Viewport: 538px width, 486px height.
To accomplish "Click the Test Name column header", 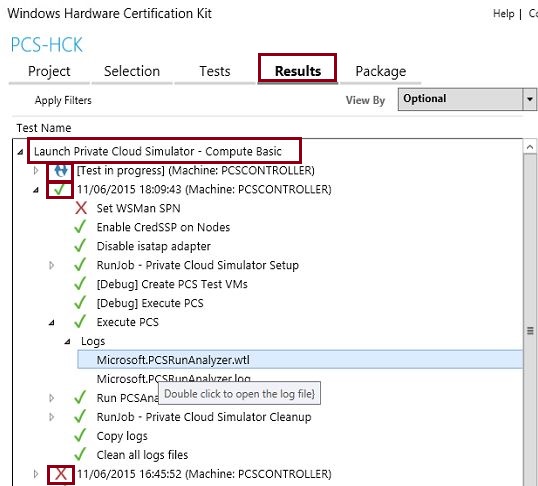I will point(44,128).
